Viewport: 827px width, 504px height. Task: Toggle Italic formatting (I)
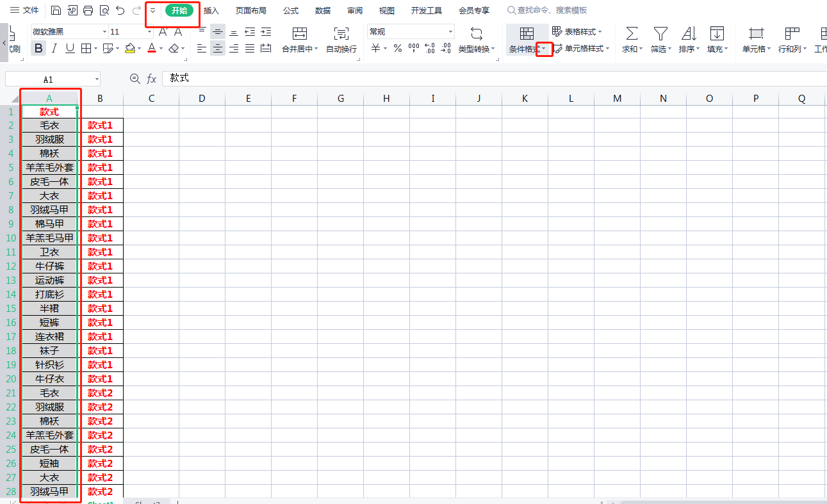pos(54,48)
